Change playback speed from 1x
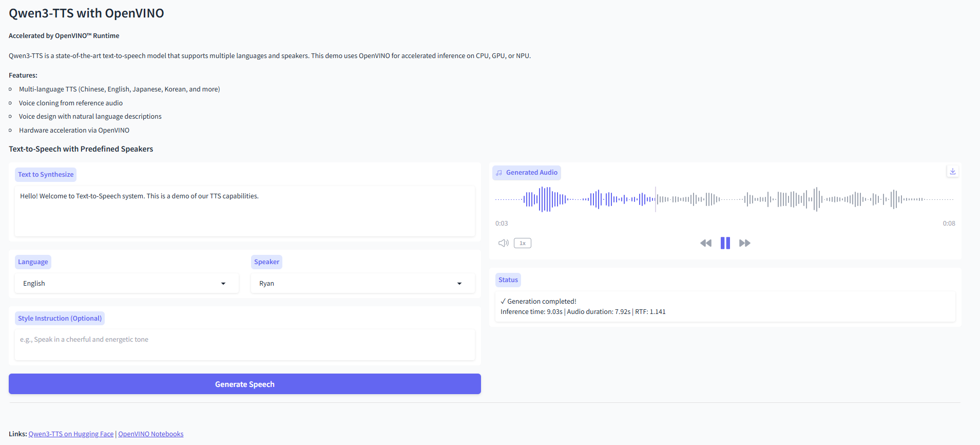Image resolution: width=980 pixels, height=445 pixels. [523, 243]
